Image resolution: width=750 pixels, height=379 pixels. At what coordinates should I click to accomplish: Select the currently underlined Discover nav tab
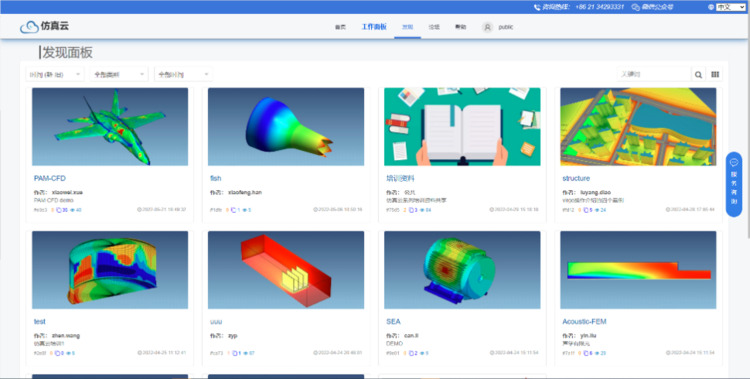click(408, 27)
